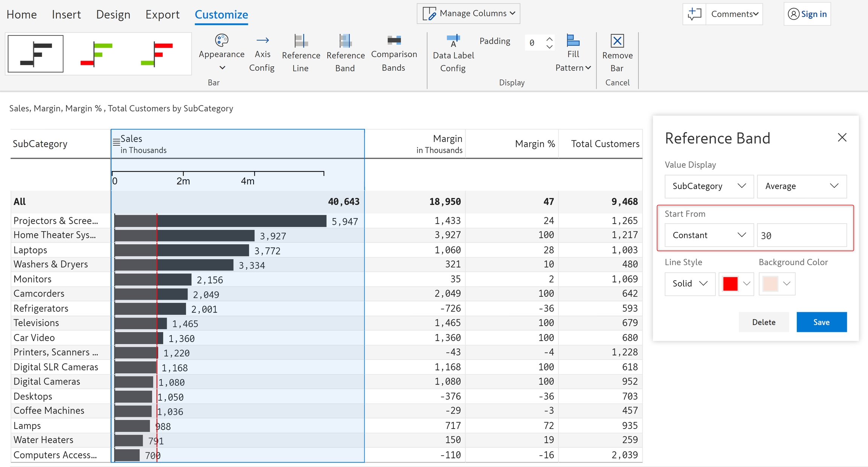Switch to the Design tab
The width and height of the screenshot is (868, 467).
click(x=113, y=15)
